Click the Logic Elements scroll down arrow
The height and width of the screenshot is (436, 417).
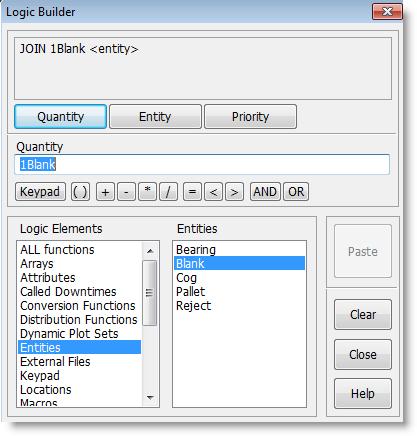tap(150, 397)
